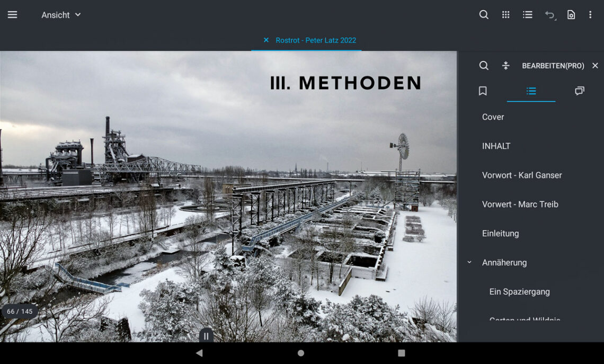Click the top toolbar search icon

484,15
